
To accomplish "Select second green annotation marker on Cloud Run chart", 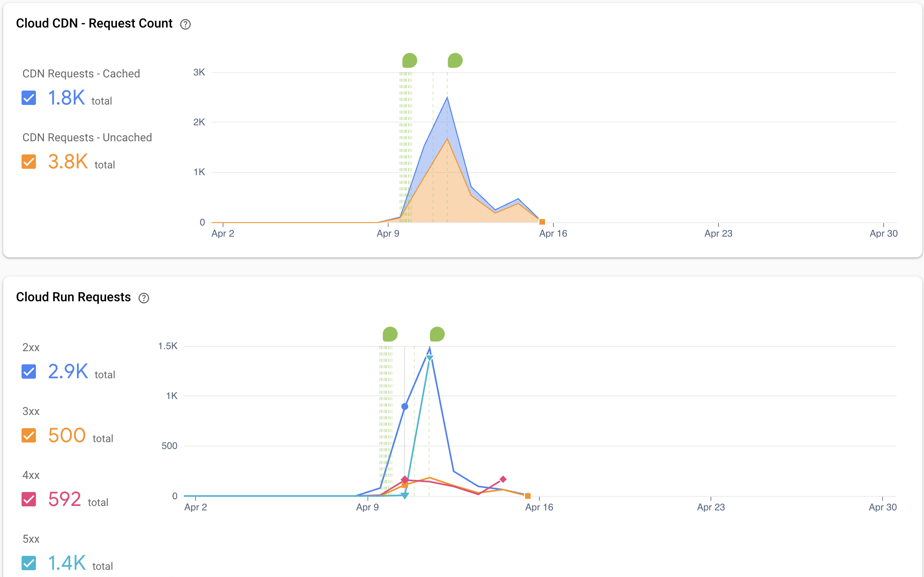I will (x=437, y=334).
